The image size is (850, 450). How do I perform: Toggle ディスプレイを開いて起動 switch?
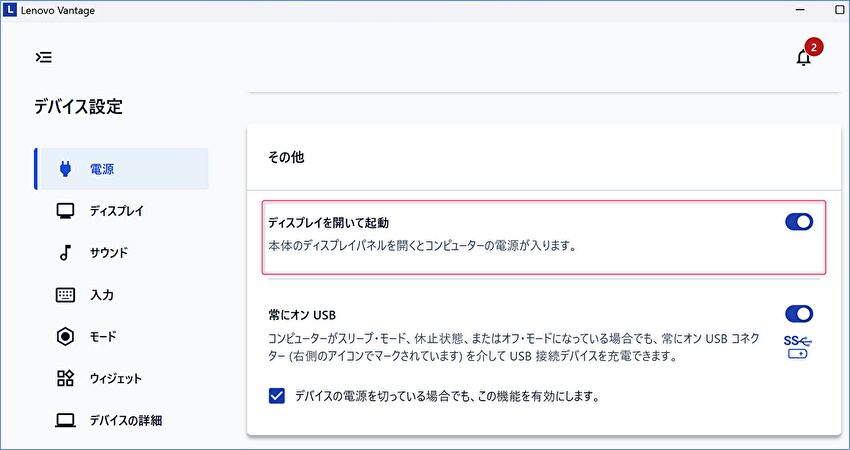click(799, 222)
